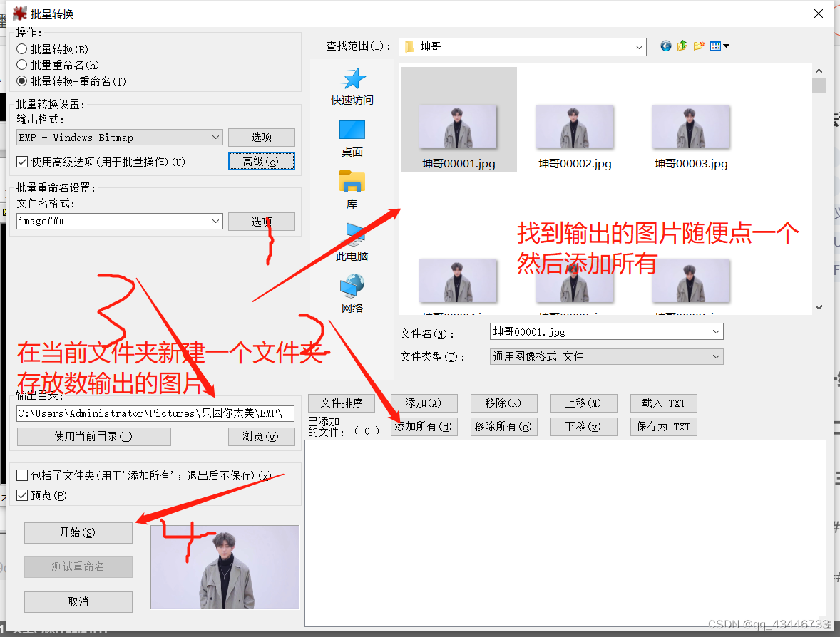Click the preview image in bottom-left panel
Screen dimensions: 840x637
tap(225, 567)
